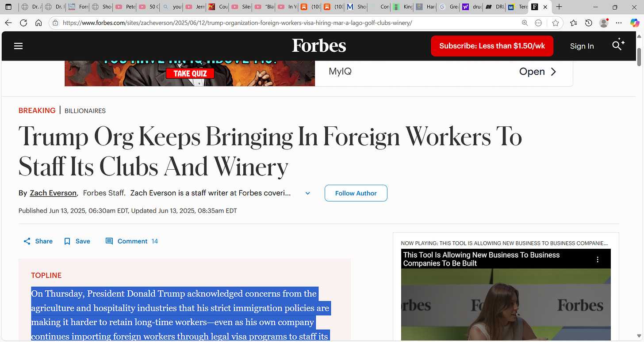This screenshot has width=644, height=342.
Task: Switch to the 'Har' tab
Action: pyautogui.click(x=426, y=7)
